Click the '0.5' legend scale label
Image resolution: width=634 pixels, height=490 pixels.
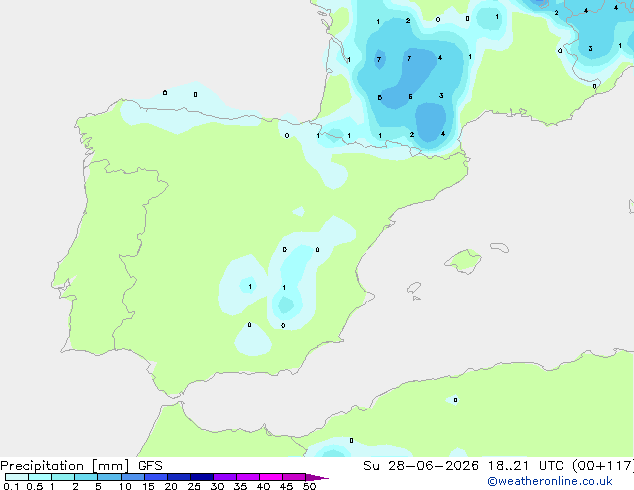pos(35,486)
